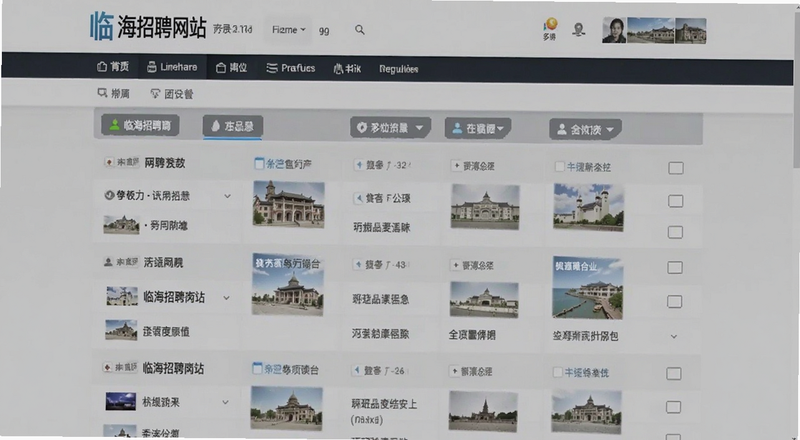Image resolution: width=800 pixels, height=440 pixels.
Task: Tick the large checkbox ending the -26 row
Action: coord(673,374)
